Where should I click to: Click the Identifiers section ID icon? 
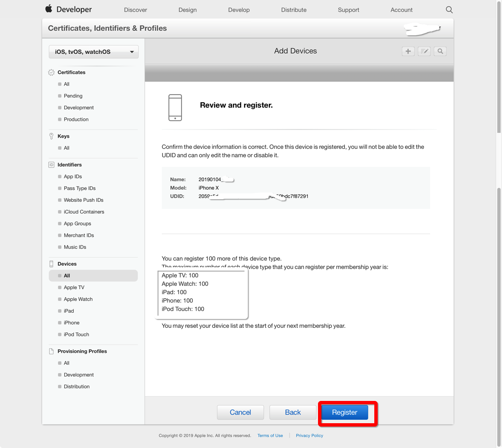51,165
